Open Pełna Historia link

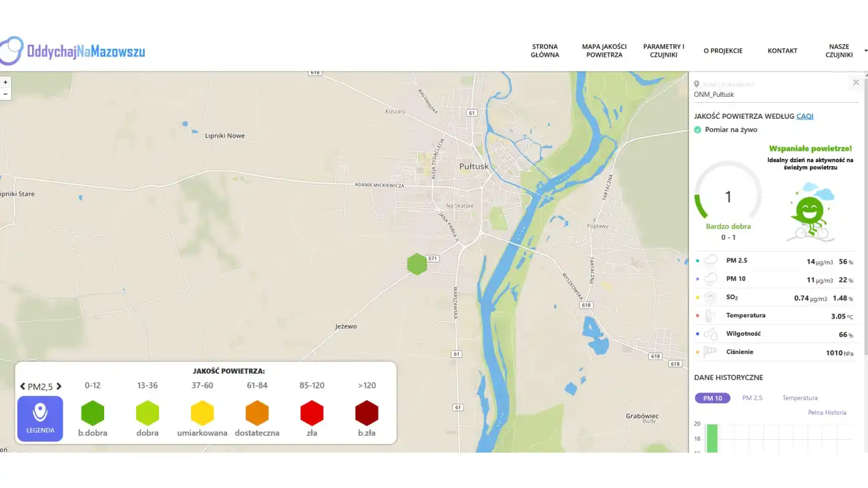click(x=827, y=413)
